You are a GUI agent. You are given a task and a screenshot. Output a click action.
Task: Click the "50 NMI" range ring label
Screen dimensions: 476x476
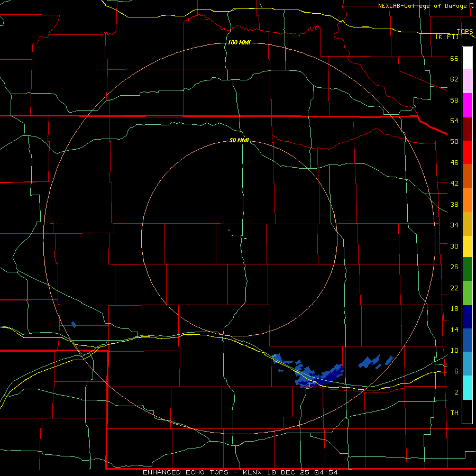[239, 140]
